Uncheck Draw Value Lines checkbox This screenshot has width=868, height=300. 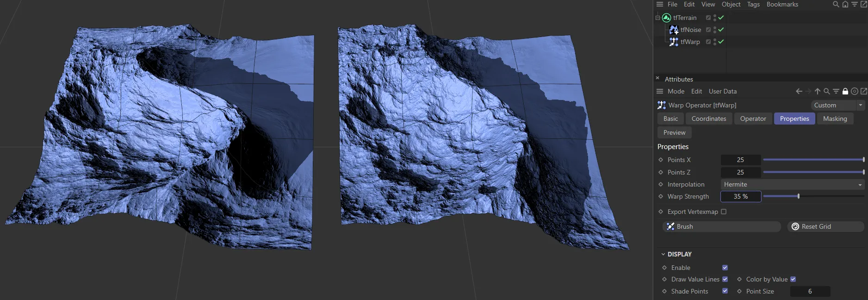(x=725, y=279)
